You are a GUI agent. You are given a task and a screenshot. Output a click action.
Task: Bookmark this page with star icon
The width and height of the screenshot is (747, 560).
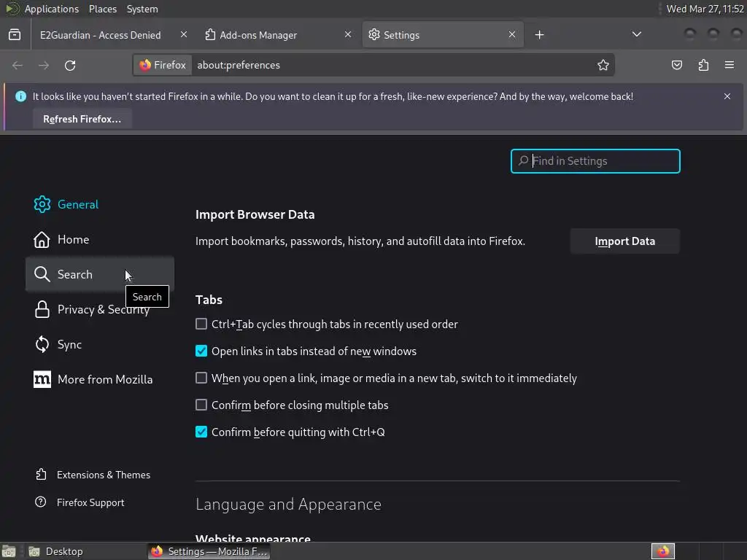pos(603,66)
